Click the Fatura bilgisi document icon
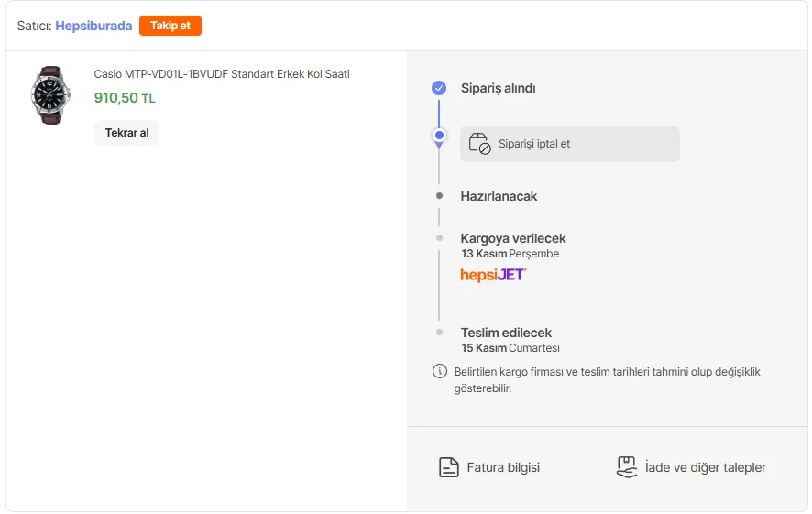This screenshot has width=812, height=514. (x=448, y=467)
